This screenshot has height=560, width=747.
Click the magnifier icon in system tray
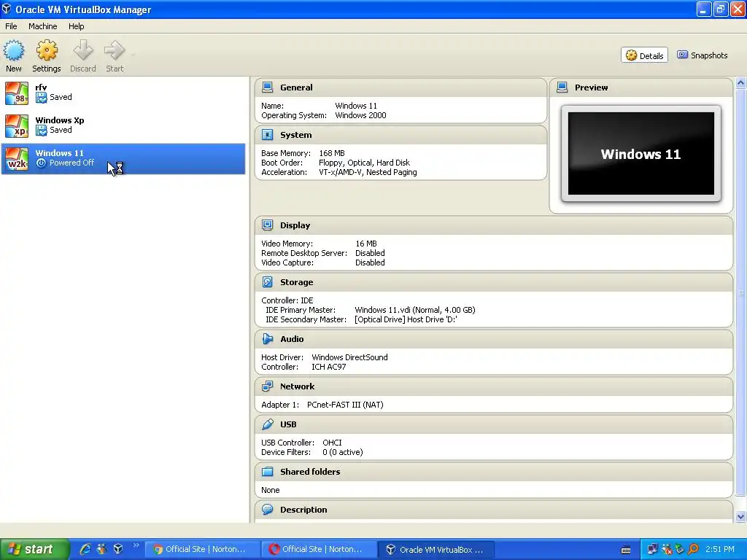click(694, 550)
